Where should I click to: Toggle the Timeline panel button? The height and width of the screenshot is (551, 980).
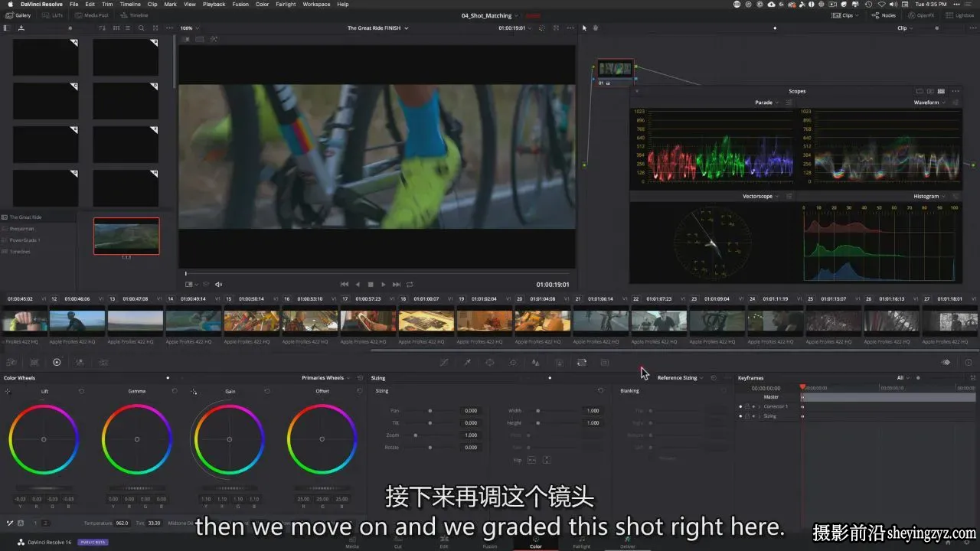pos(135,15)
